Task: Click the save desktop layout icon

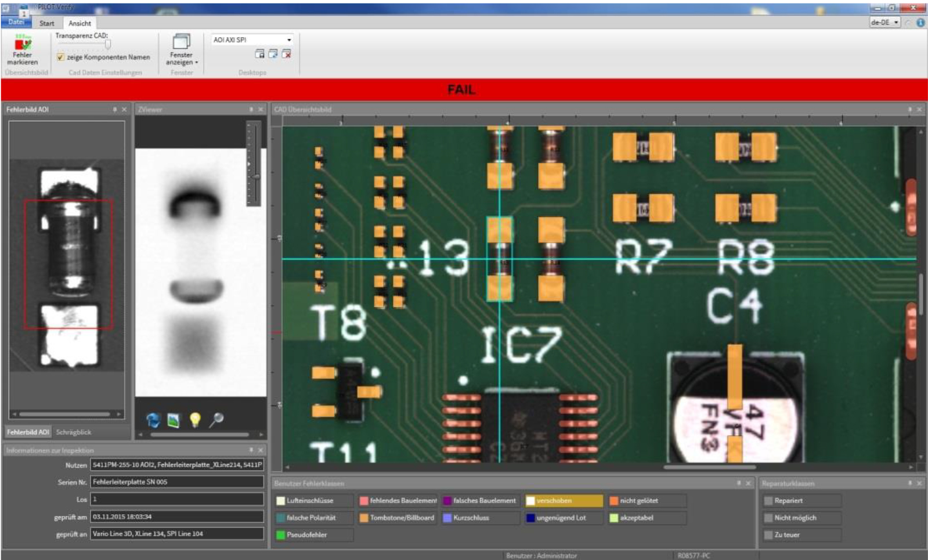Action: point(259,54)
